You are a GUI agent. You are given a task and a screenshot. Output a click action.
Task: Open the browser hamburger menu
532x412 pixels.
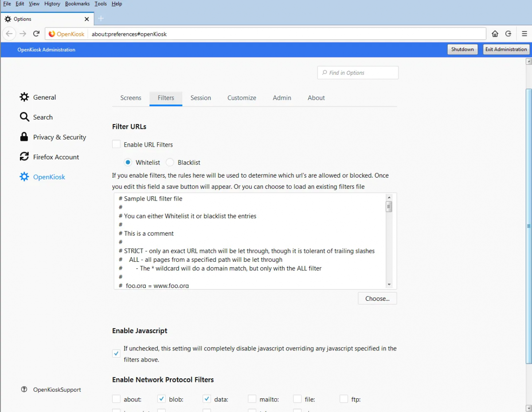(x=525, y=34)
